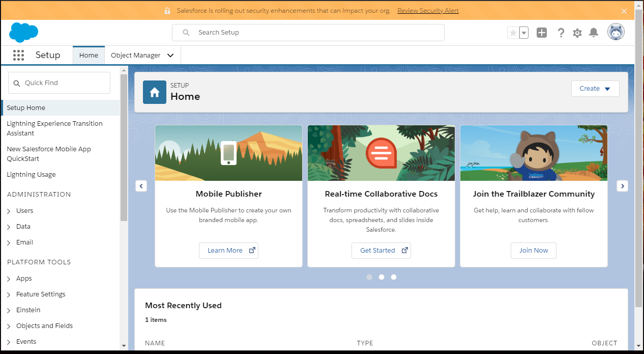Click the Real-time Collaborative Docs card image

tap(381, 153)
